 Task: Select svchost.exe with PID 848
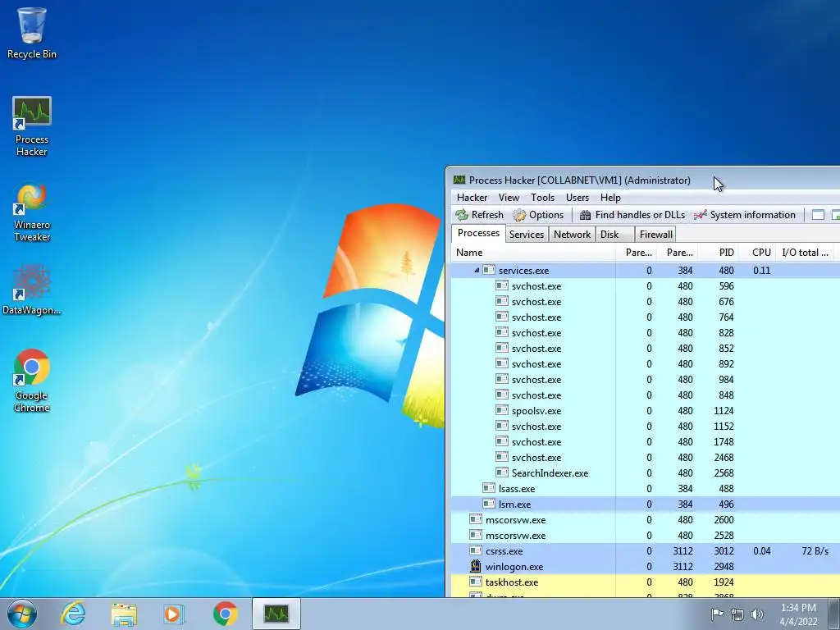646,395
